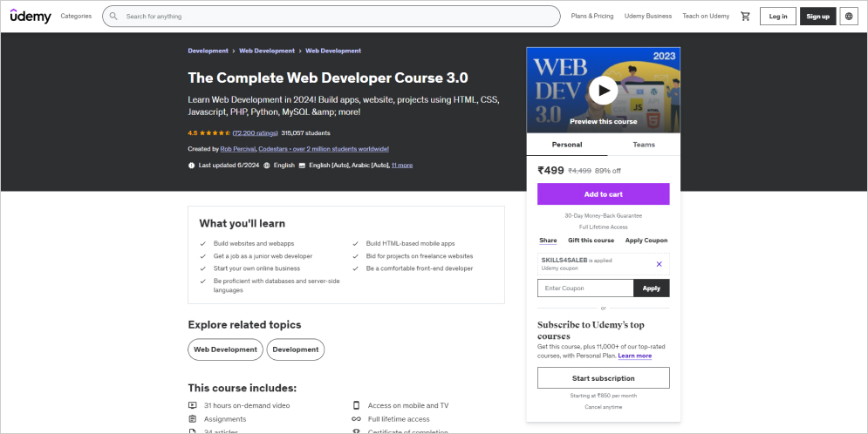Select the Personal tab
Screen dimensions: 868x434
tap(567, 145)
